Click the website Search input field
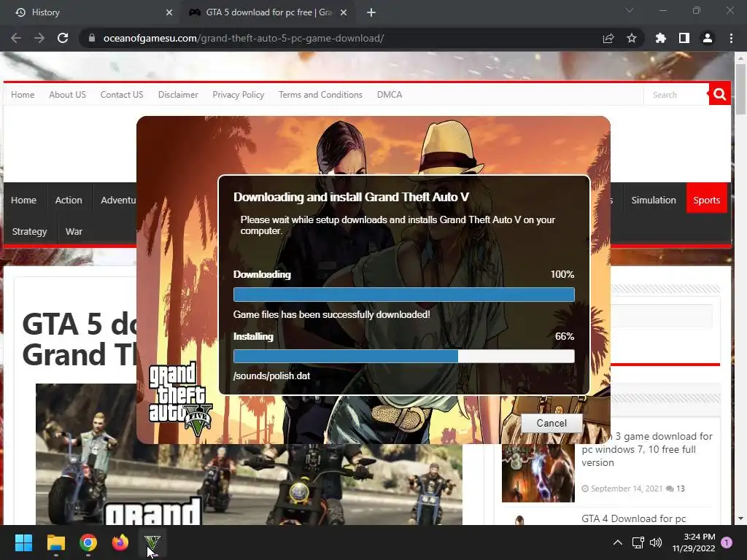This screenshot has height=560, width=747. (x=676, y=95)
